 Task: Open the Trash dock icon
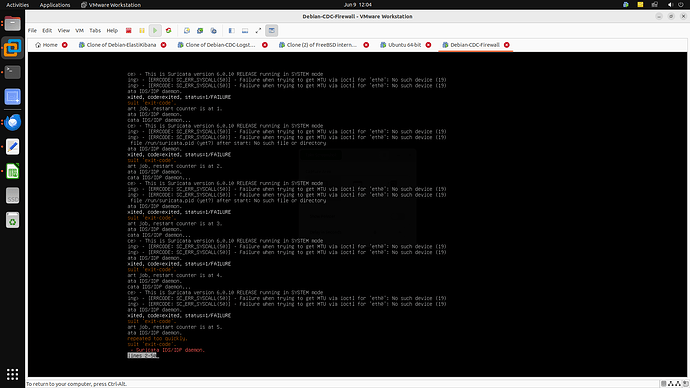click(12, 221)
